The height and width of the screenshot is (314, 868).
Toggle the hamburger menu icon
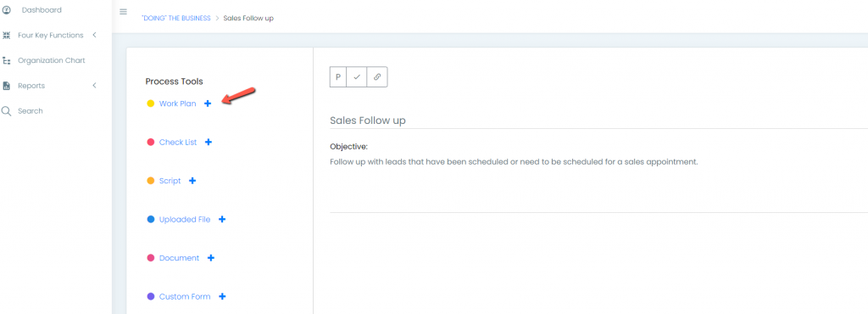pos(124,12)
